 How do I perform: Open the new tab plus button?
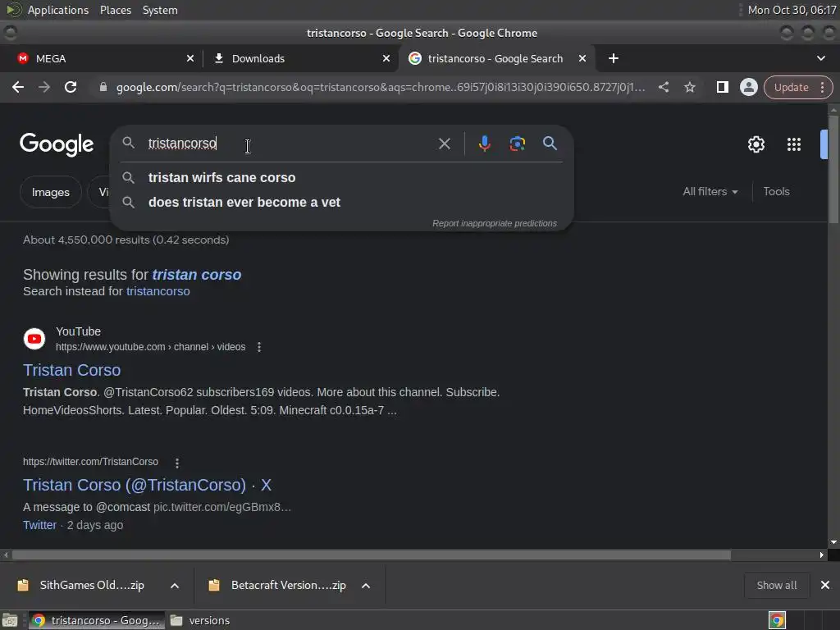[614, 58]
